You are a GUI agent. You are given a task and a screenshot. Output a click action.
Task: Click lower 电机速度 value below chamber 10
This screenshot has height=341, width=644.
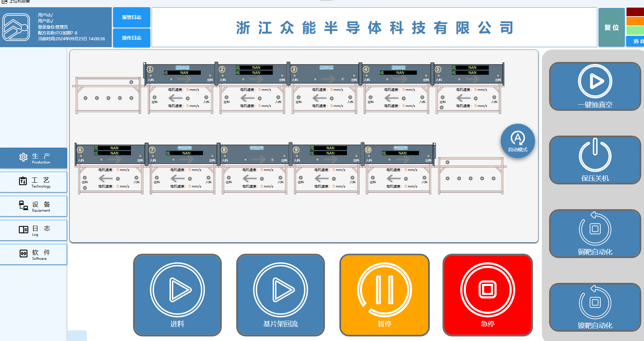click(405, 186)
